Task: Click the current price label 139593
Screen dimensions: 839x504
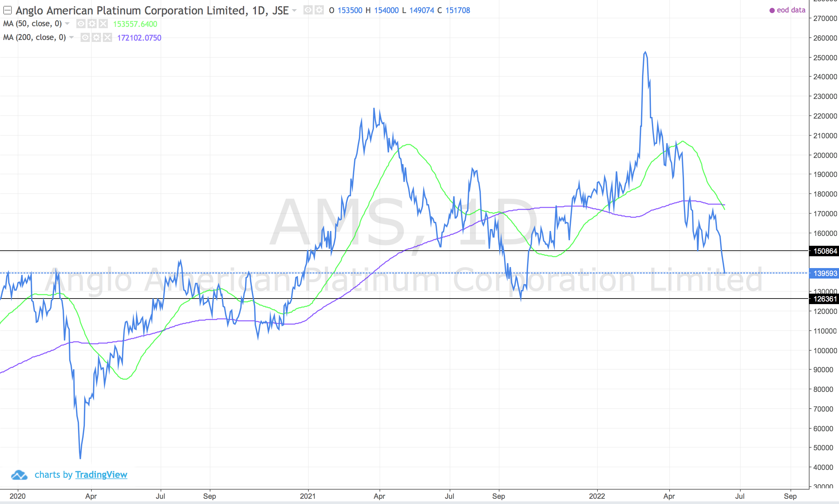Action: 824,273
